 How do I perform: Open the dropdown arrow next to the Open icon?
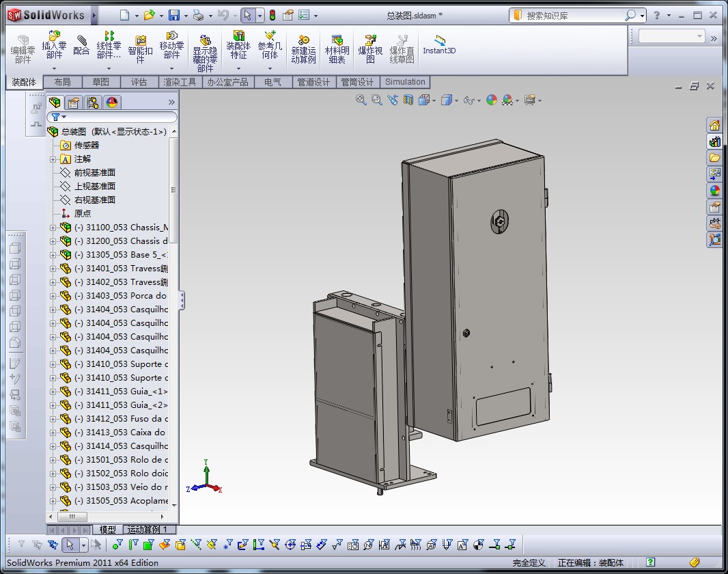coord(161,16)
